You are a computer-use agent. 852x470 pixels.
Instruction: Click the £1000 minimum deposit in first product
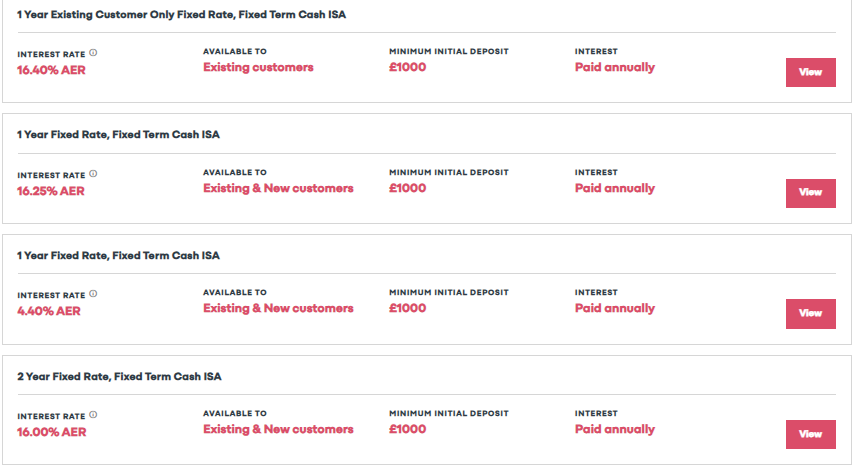408,67
